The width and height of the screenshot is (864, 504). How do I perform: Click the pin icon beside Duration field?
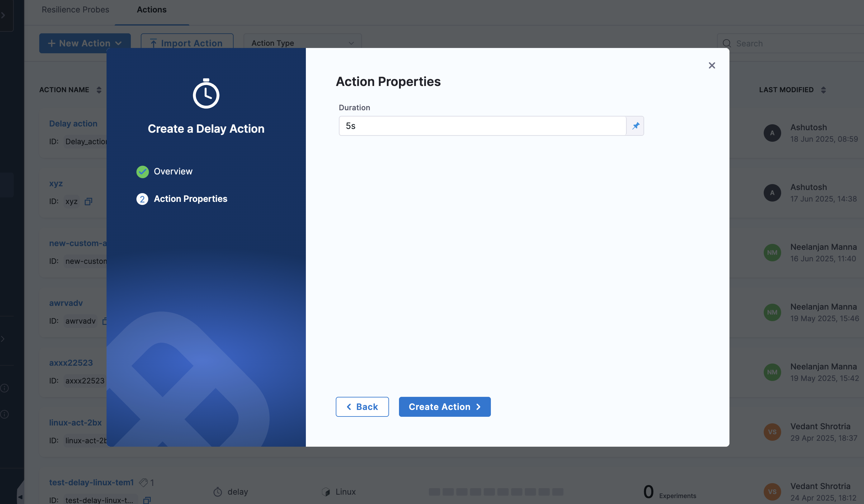pyautogui.click(x=635, y=126)
